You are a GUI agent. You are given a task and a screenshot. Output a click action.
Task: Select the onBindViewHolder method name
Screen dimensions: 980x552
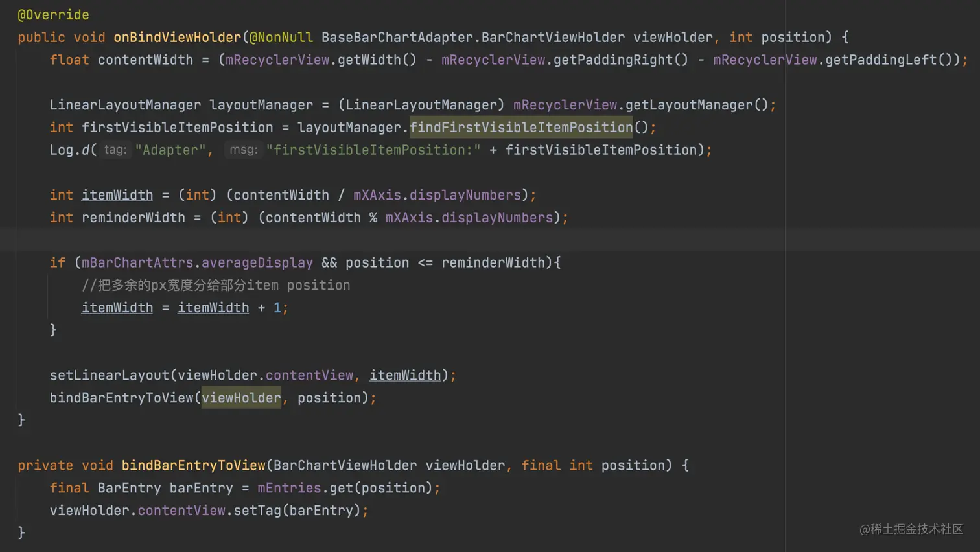(177, 38)
